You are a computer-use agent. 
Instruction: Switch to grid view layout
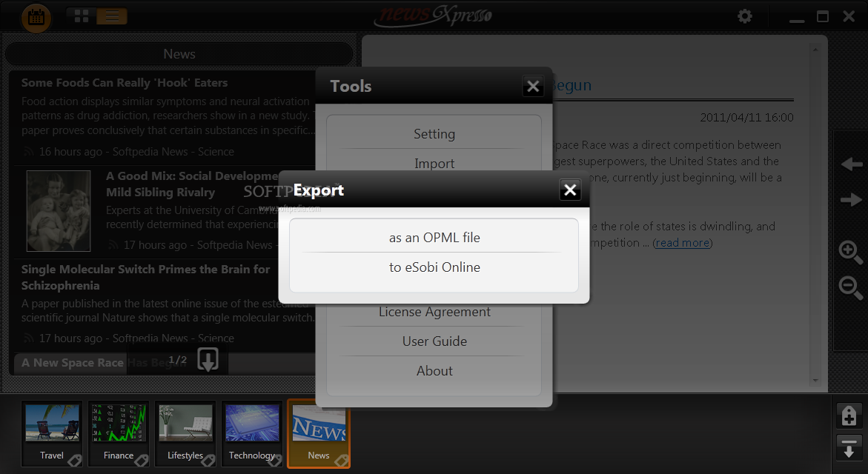(x=82, y=16)
